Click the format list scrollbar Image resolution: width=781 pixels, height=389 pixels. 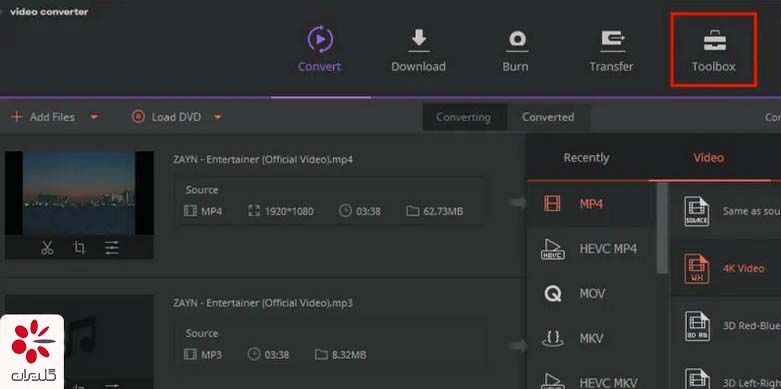point(662,228)
